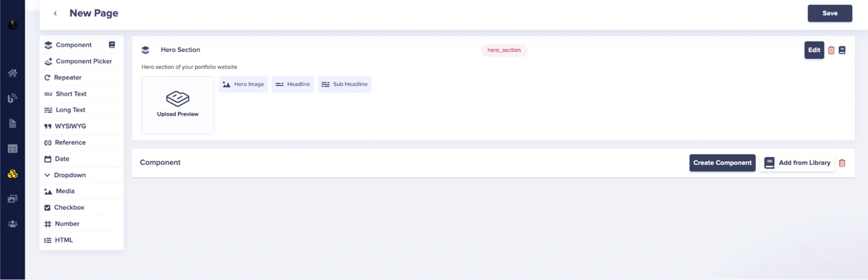The width and height of the screenshot is (868, 280).
Task: Select the grid table icon in sidebar
Action: [12, 149]
